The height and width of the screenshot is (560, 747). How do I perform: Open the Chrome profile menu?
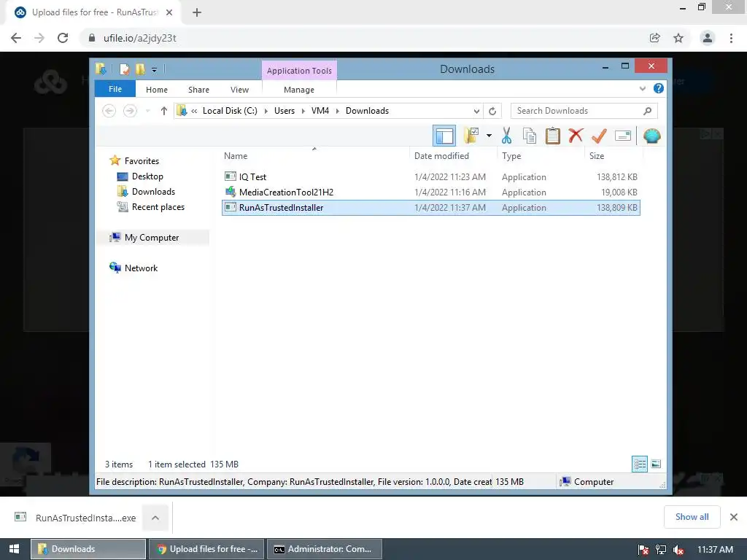coord(708,38)
